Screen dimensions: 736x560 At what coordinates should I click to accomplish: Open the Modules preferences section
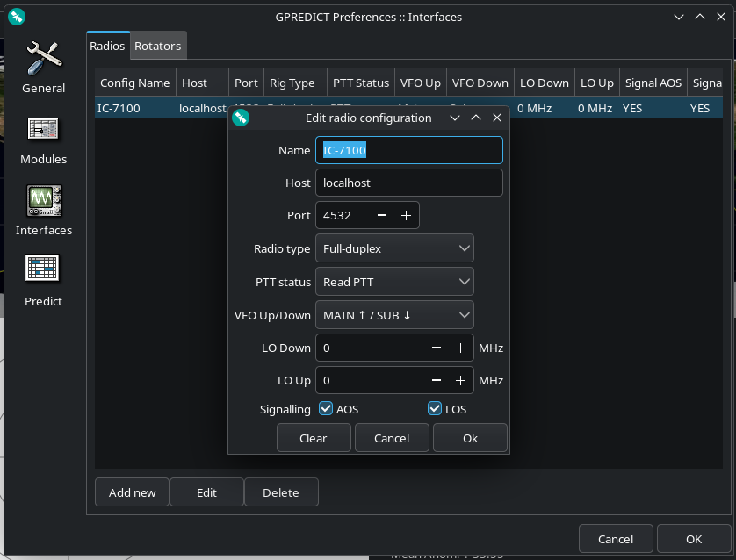[x=43, y=140]
